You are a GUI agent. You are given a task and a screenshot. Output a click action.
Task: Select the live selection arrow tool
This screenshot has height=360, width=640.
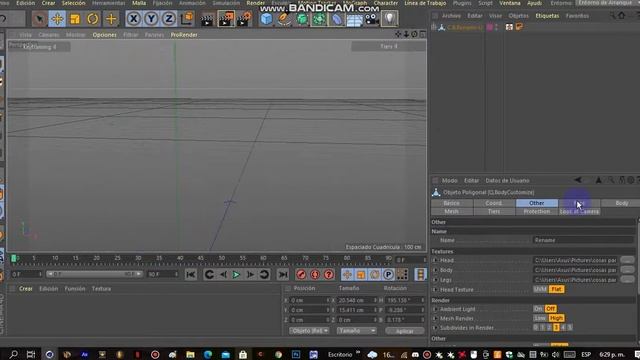pos(40,19)
